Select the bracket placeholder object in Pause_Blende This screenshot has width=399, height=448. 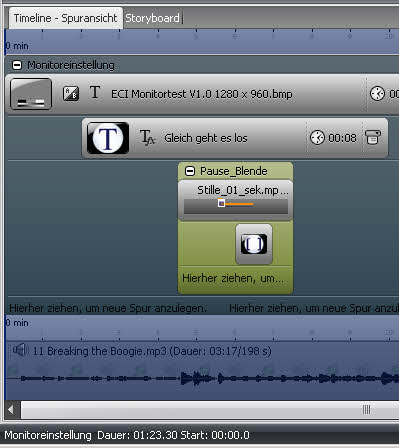tap(254, 244)
